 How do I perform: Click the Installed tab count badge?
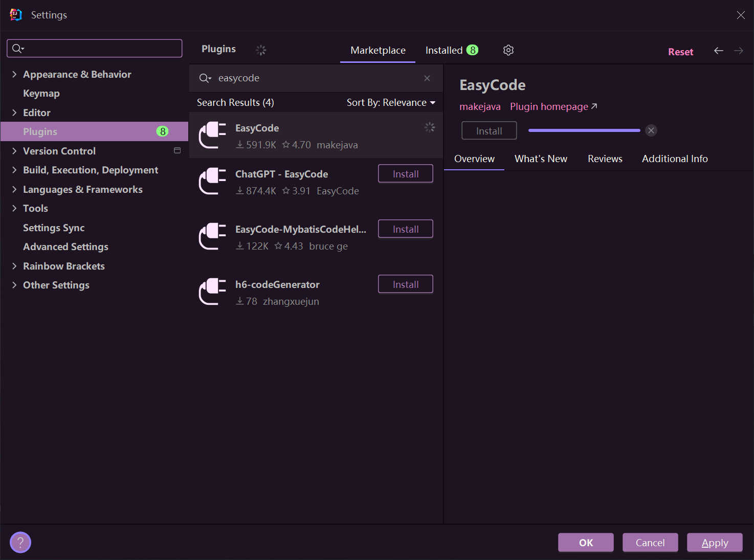click(x=473, y=50)
